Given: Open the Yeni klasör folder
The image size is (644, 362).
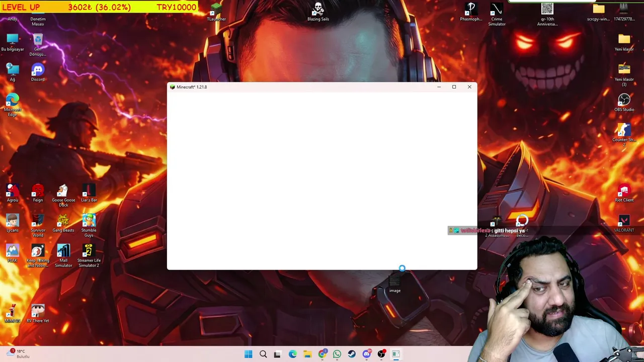Looking at the screenshot, I should tap(624, 42).
